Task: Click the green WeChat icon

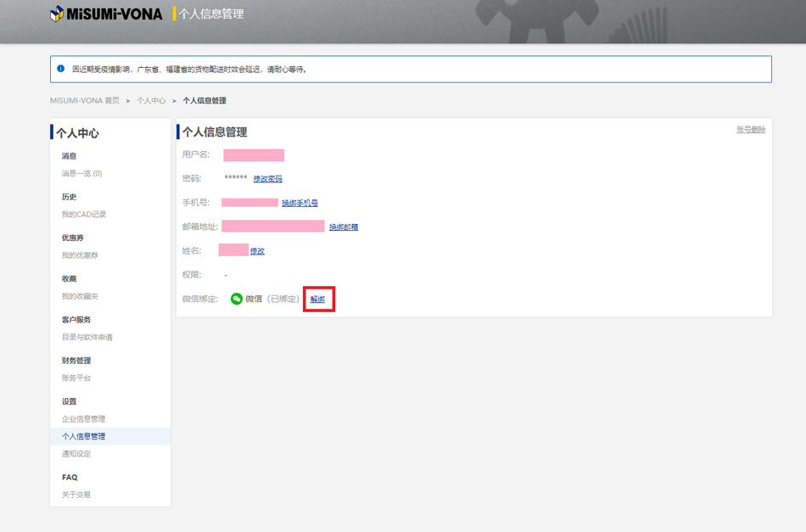Action: (237, 299)
